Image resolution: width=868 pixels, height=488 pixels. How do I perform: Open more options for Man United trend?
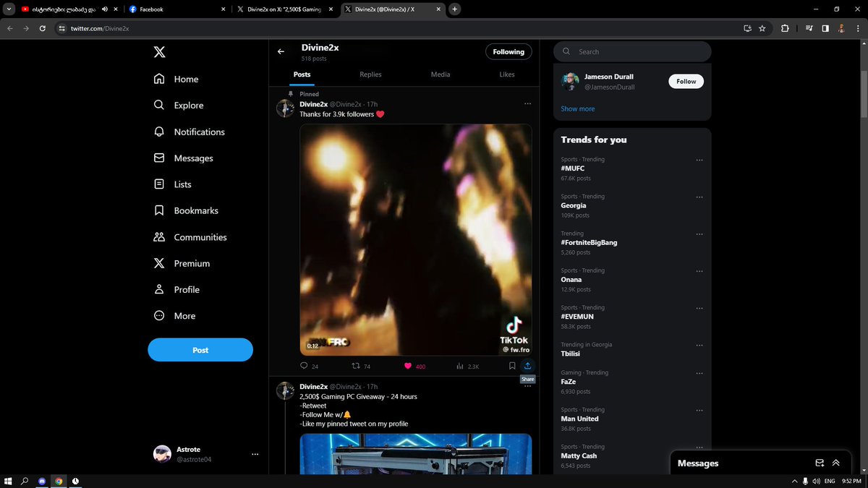(699, 410)
